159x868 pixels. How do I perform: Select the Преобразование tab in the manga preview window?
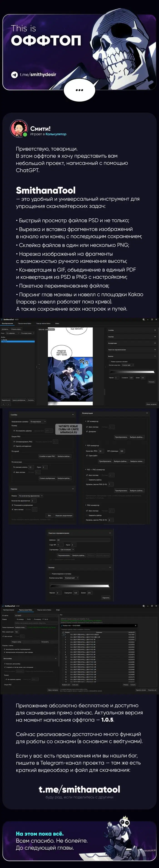pyautogui.click(x=7, y=323)
